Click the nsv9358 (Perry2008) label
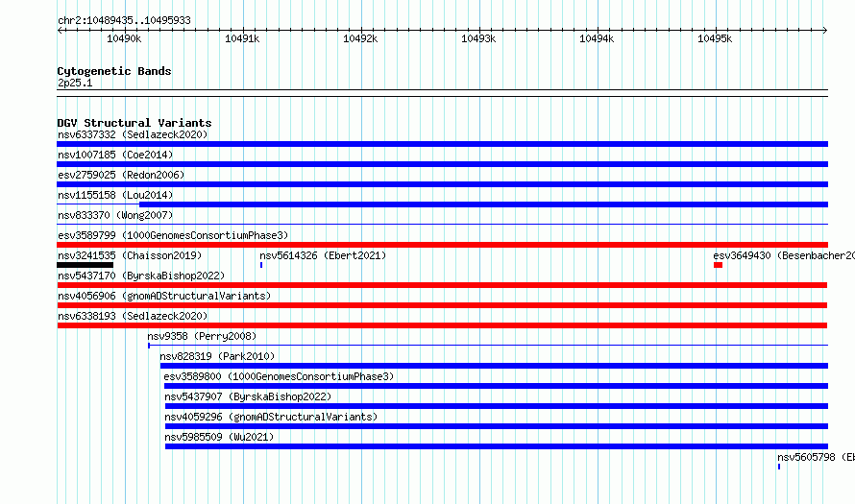The image size is (855, 504). (202, 336)
